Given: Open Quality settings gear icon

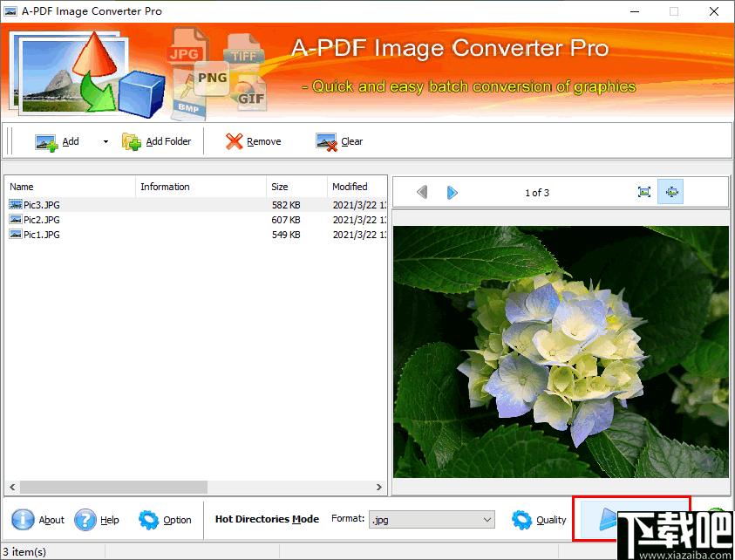Looking at the screenshot, I should pos(521,520).
